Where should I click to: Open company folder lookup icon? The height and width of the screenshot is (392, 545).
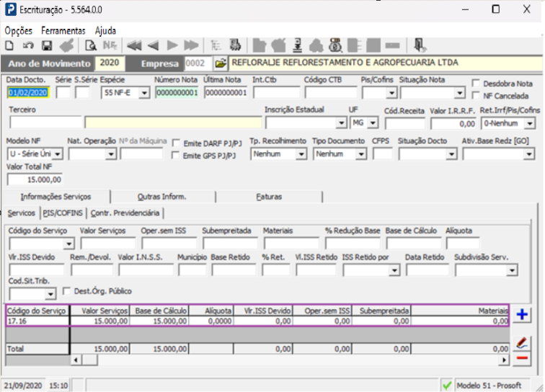click(221, 63)
